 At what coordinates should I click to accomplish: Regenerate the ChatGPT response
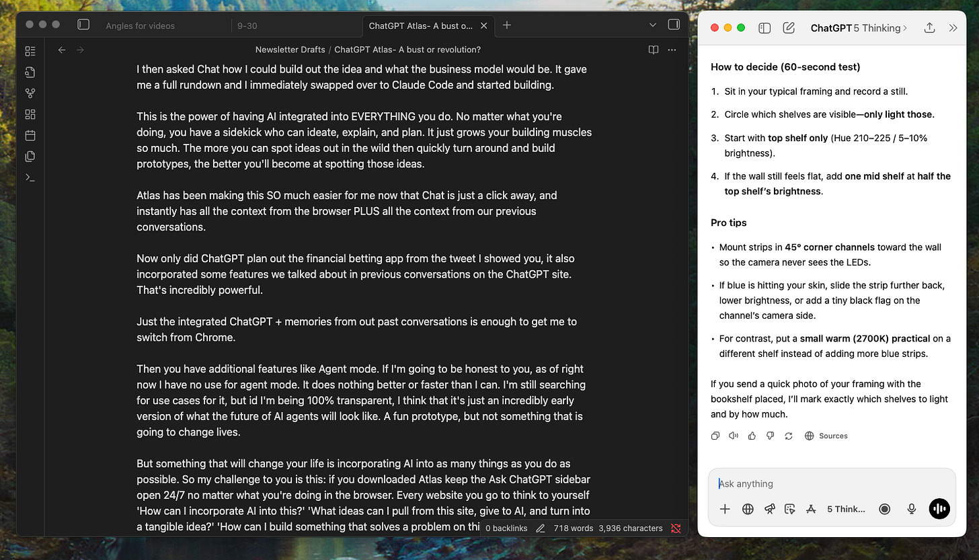pyautogui.click(x=788, y=436)
